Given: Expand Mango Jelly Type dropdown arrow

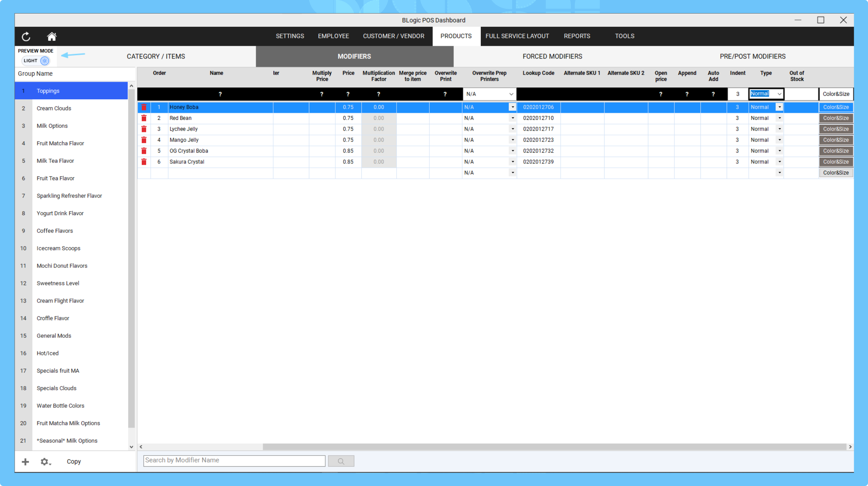Looking at the screenshot, I should coord(780,140).
